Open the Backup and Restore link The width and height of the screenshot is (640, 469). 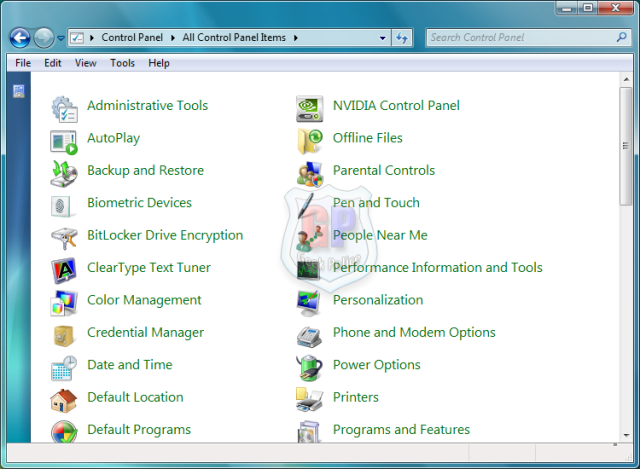[x=145, y=170]
